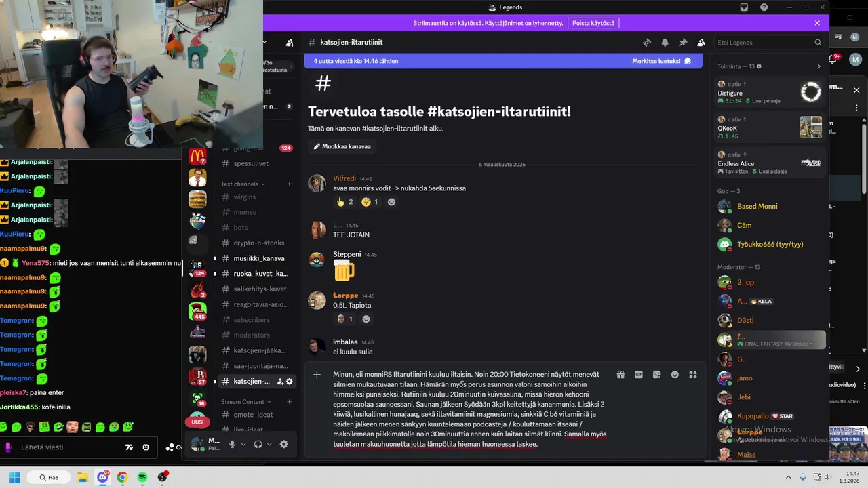The width and height of the screenshot is (868, 488).
Task: Click the Etsi Legends search field
Action: click(x=769, y=42)
